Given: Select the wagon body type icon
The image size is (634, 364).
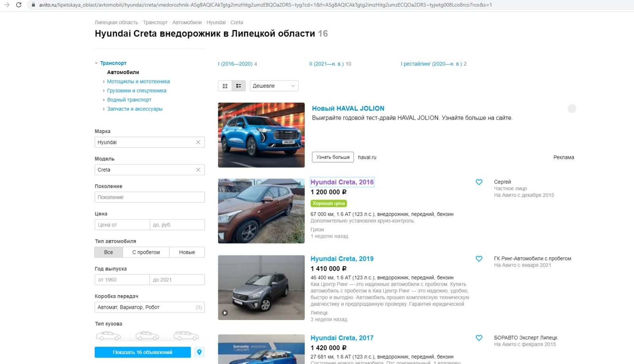Looking at the screenshot, I should tap(186, 335).
